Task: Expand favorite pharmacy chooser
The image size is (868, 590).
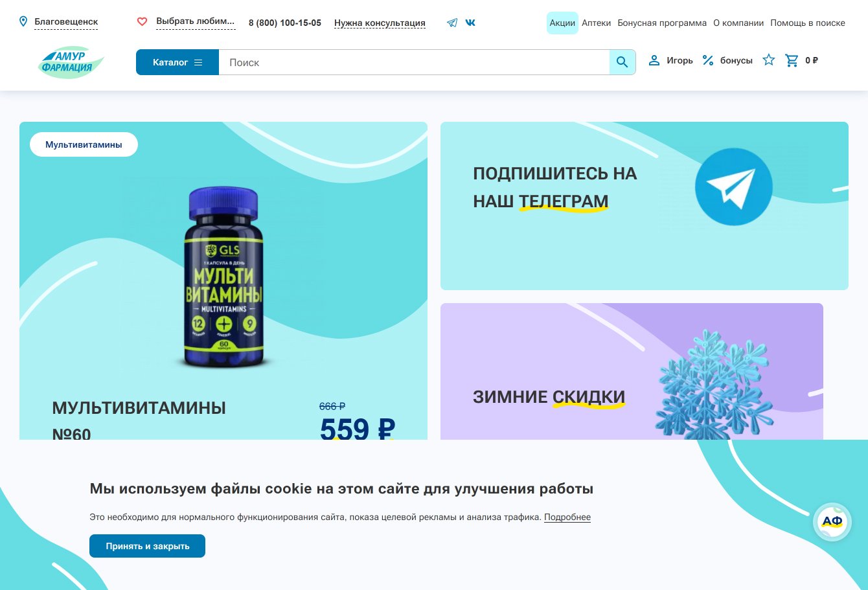Action: 195,21
